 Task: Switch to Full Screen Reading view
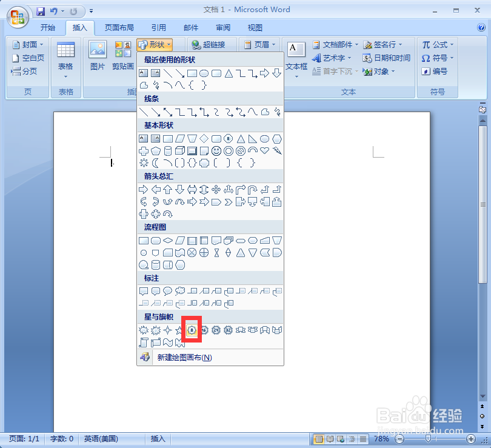(x=330, y=439)
